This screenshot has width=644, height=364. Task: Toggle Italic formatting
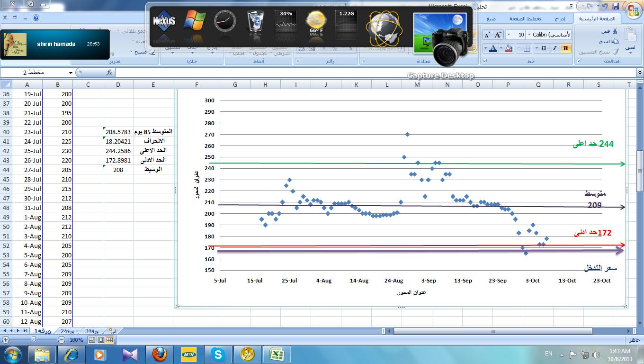point(555,48)
